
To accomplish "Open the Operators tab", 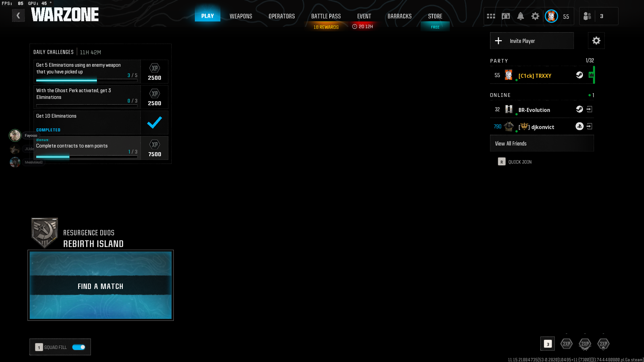I will pyautogui.click(x=282, y=16).
